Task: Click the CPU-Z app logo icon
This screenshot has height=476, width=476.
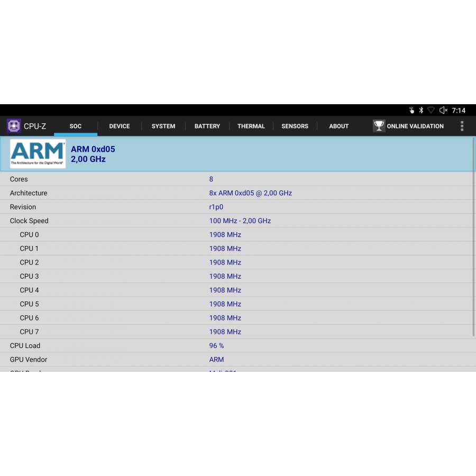Action: tap(14, 126)
